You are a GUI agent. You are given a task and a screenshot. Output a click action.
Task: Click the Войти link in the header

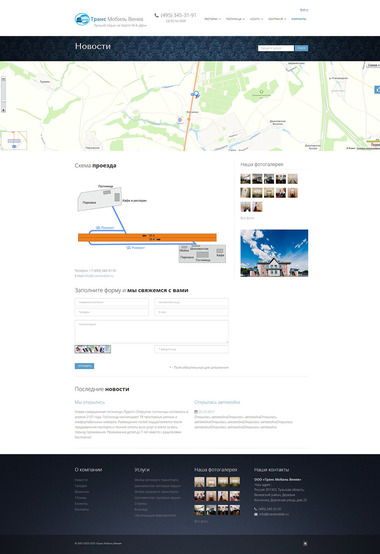click(304, 10)
